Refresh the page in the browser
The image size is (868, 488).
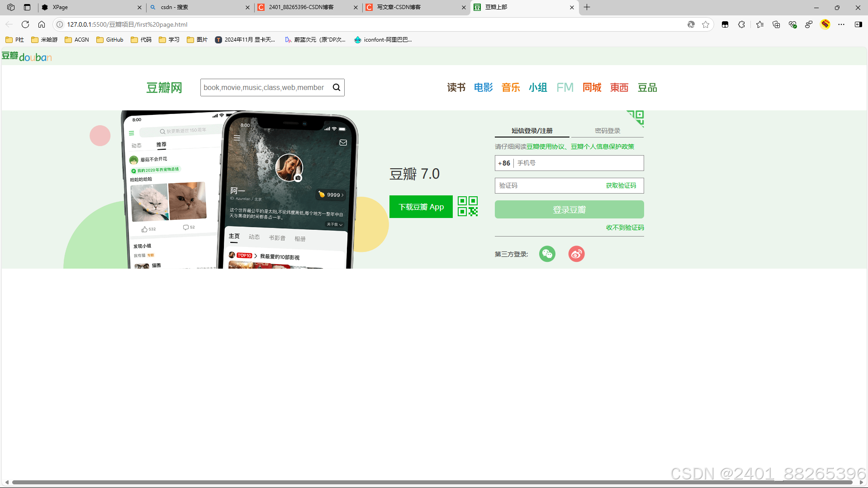[25, 24]
